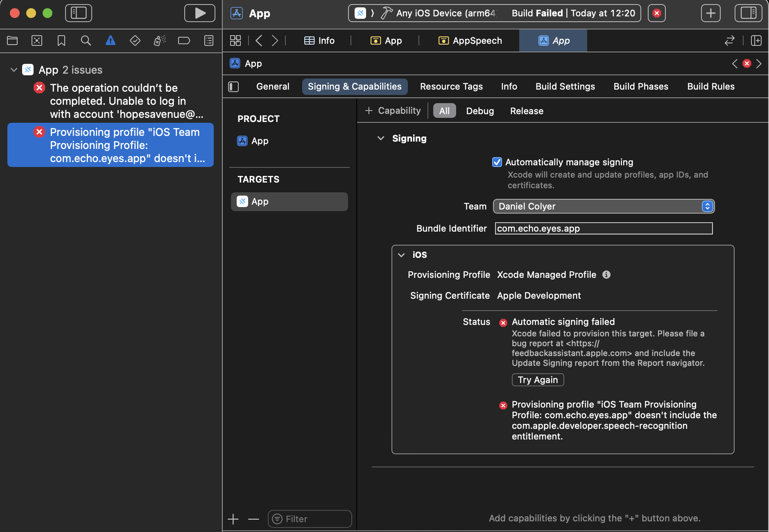769x532 pixels.
Task: Open the Build Settings tab
Action: tap(565, 87)
